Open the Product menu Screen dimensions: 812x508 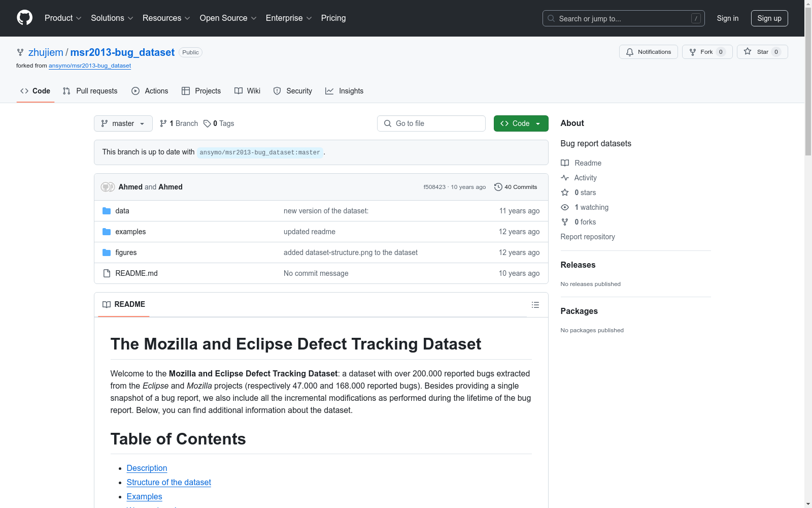tap(63, 18)
